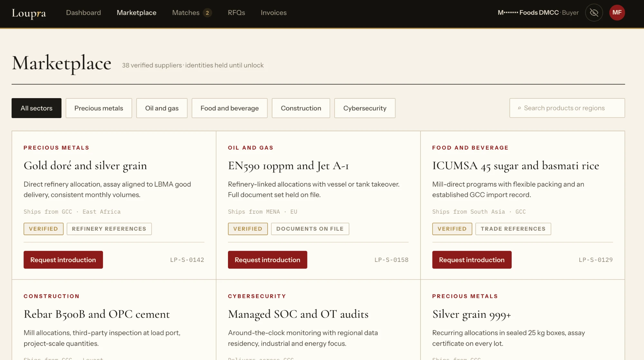This screenshot has width=644, height=360.
Task: Click the Food and Beverage category label
Action: (x=470, y=148)
